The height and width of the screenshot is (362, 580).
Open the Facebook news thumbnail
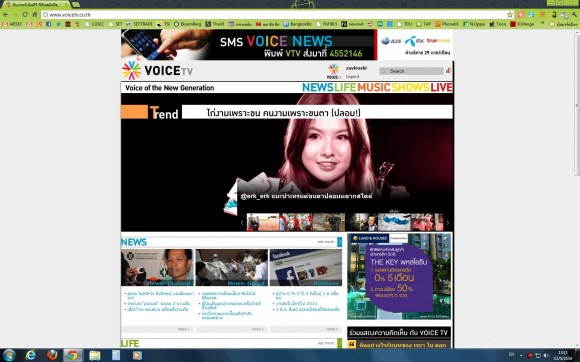[x=306, y=267]
